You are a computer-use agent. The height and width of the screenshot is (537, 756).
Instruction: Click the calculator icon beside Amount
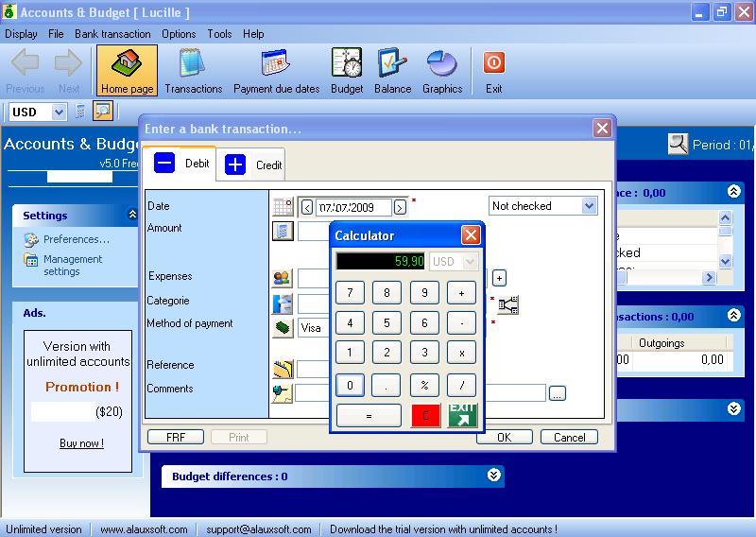click(x=283, y=231)
